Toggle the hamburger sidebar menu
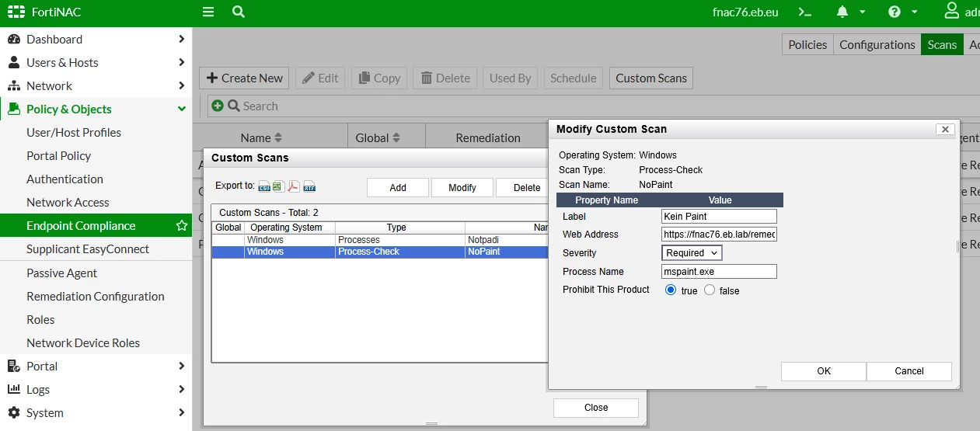 click(208, 12)
